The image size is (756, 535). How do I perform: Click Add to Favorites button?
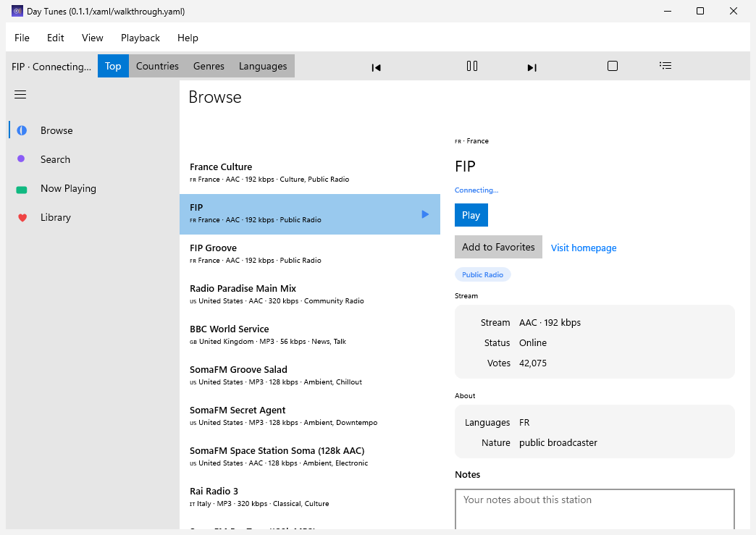click(498, 247)
